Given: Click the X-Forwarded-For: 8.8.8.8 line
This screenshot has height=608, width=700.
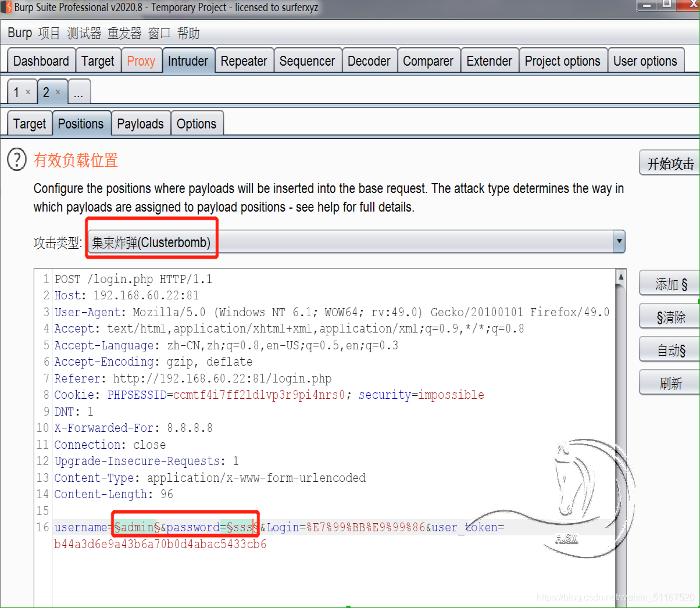Looking at the screenshot, I should [133, 428].
